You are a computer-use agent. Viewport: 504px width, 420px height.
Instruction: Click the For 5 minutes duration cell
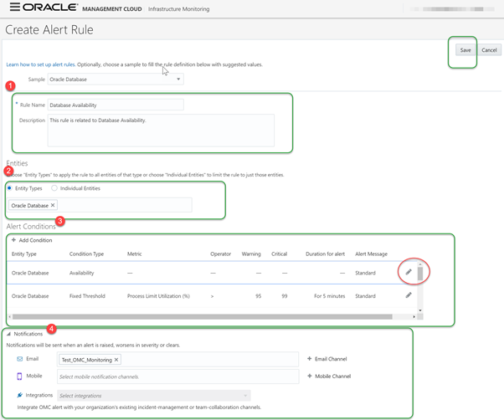coord(330,295)
